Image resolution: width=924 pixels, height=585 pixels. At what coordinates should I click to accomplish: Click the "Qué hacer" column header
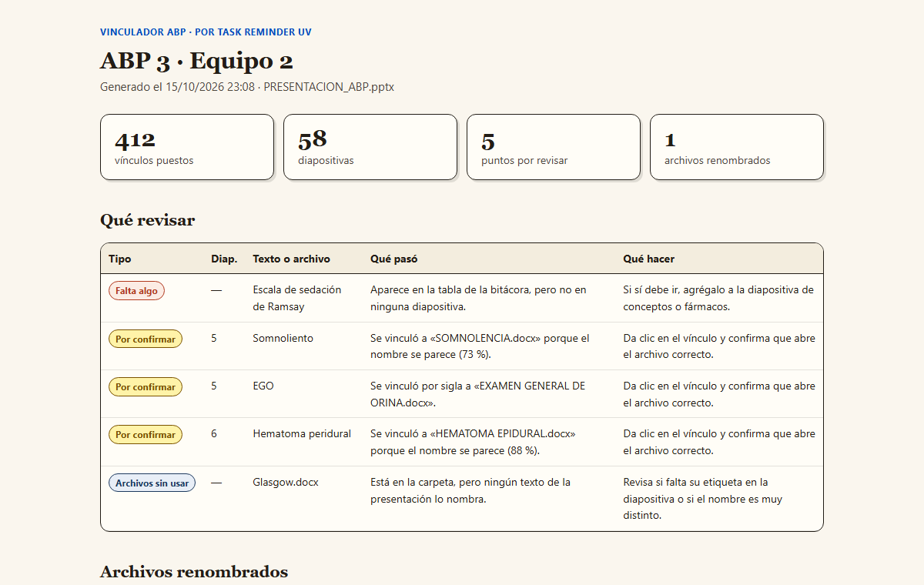649,259
